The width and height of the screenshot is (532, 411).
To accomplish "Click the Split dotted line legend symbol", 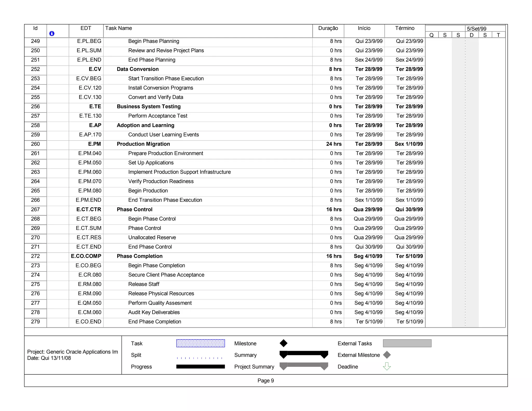I will pos(199,358).
